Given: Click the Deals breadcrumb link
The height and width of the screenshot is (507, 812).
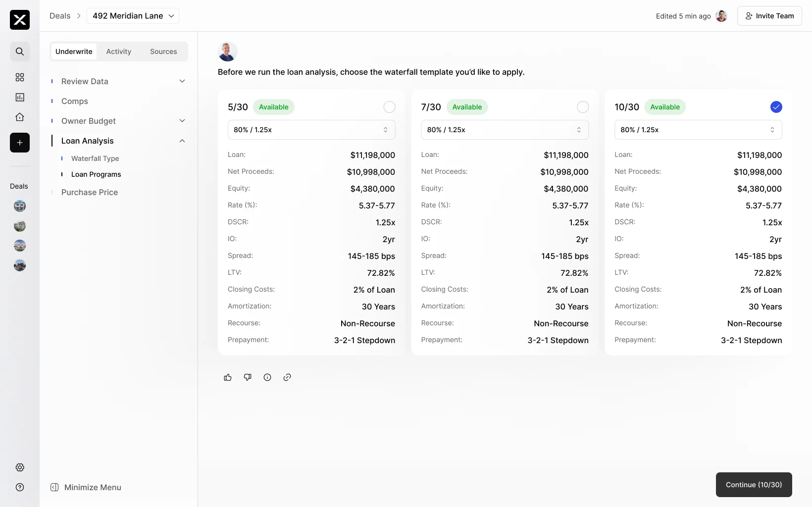Looking at the screenshot, I should (60, 16).
